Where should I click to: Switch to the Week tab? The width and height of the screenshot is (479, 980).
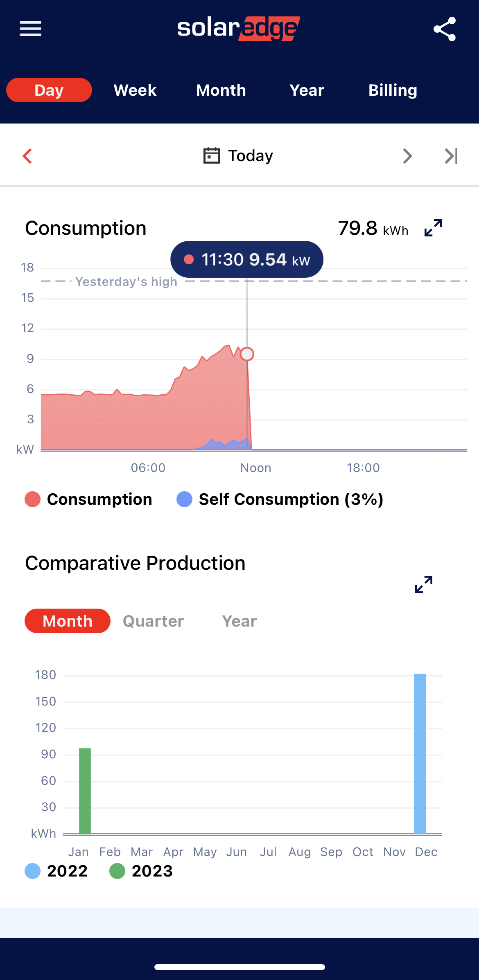[135, 90]
